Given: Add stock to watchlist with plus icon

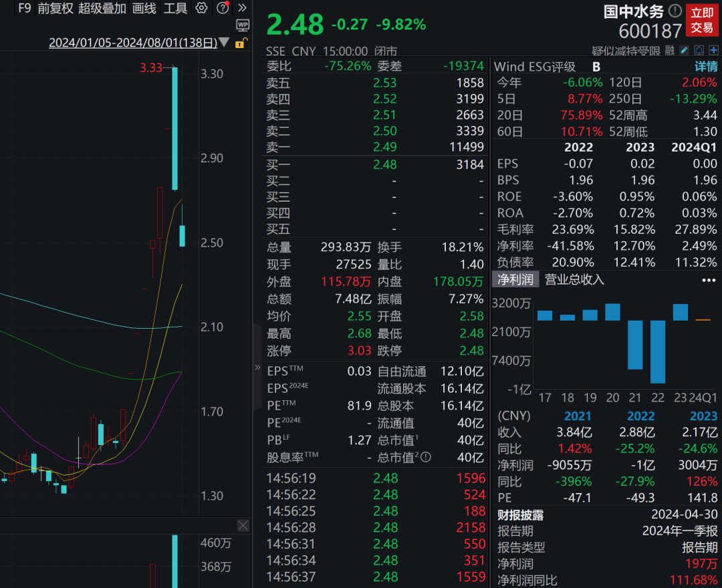Looking at the screenshot, I should 713,50.
